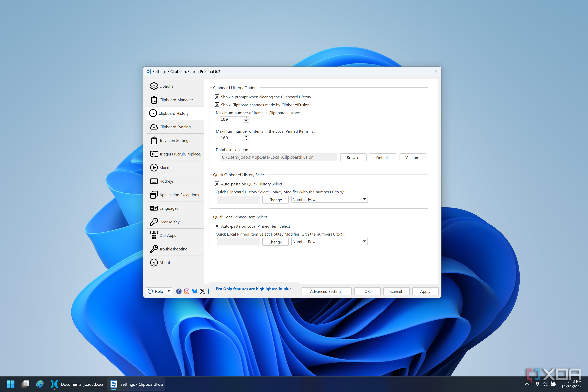This screenshot has height=392, width=588.
Task: Click the volume speaker tray icon
Action: [545, 384]
